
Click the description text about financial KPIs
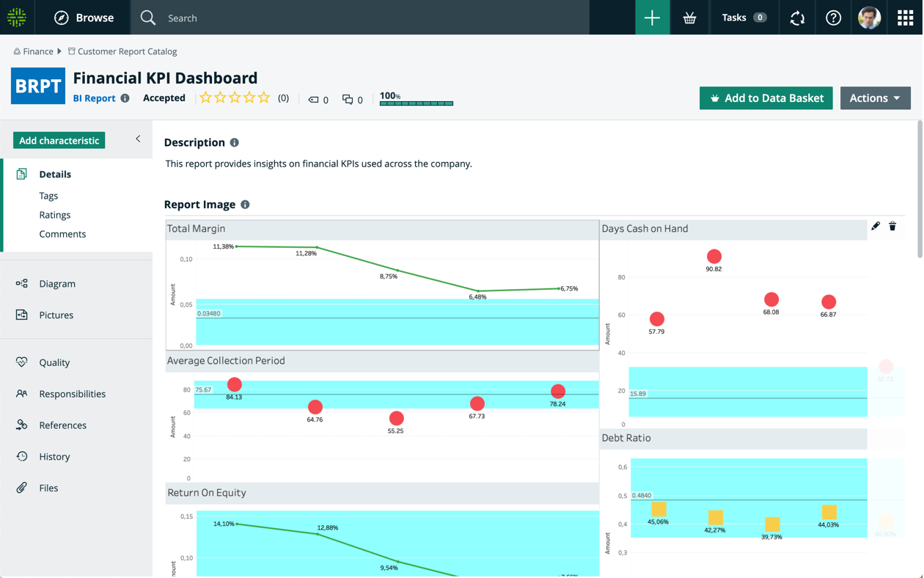coord(318,164)
